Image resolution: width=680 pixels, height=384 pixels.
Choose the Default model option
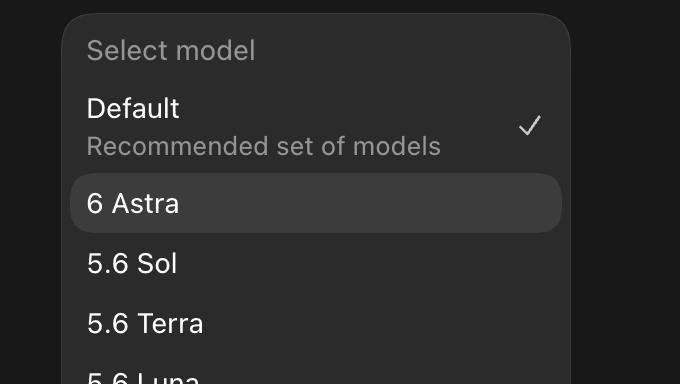(316, 126)
